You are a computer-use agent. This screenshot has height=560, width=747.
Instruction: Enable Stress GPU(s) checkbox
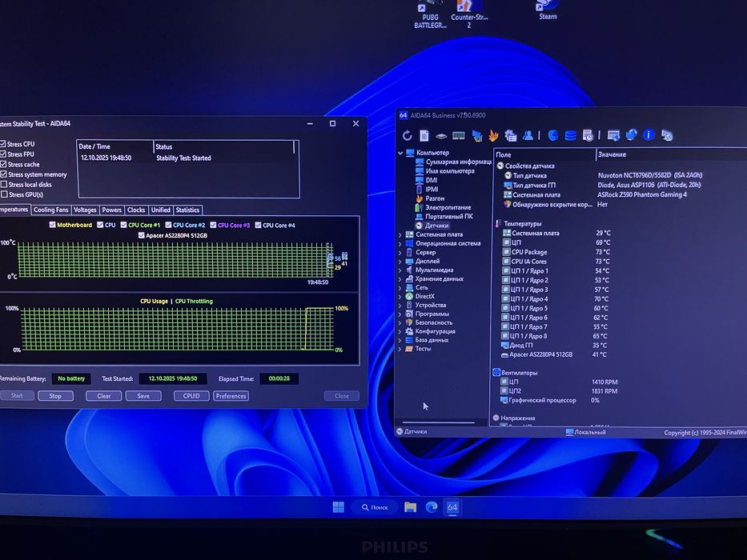4,194
